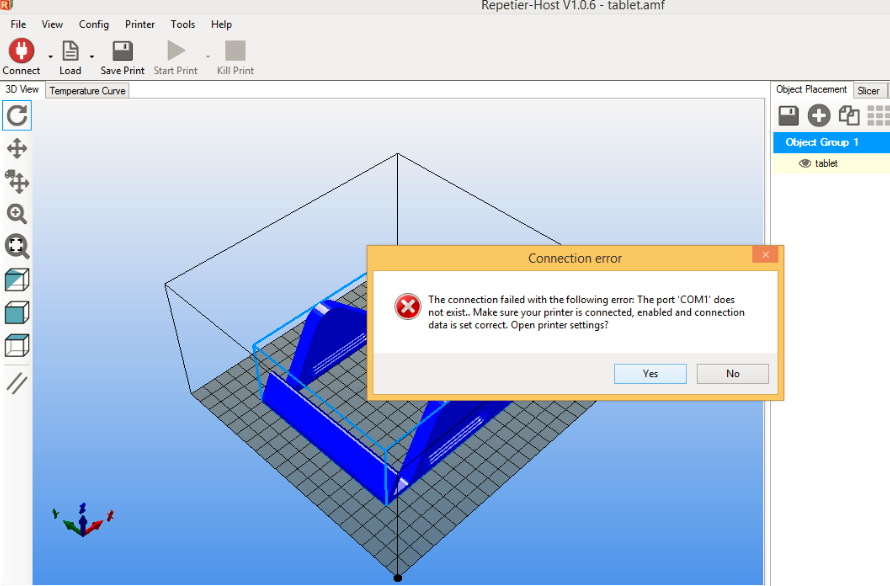Switch to the Temperature Curve tab
The width and height of the screenshot is (890, 586).
88,91
